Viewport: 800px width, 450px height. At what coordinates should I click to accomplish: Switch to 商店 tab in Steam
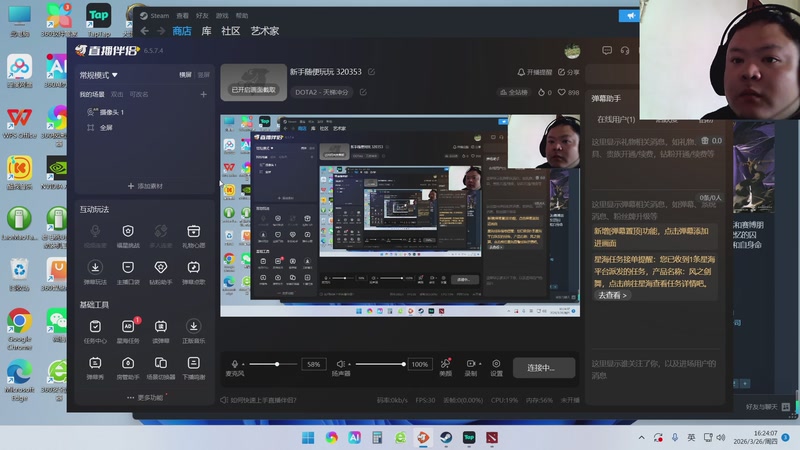click(182, 31)
